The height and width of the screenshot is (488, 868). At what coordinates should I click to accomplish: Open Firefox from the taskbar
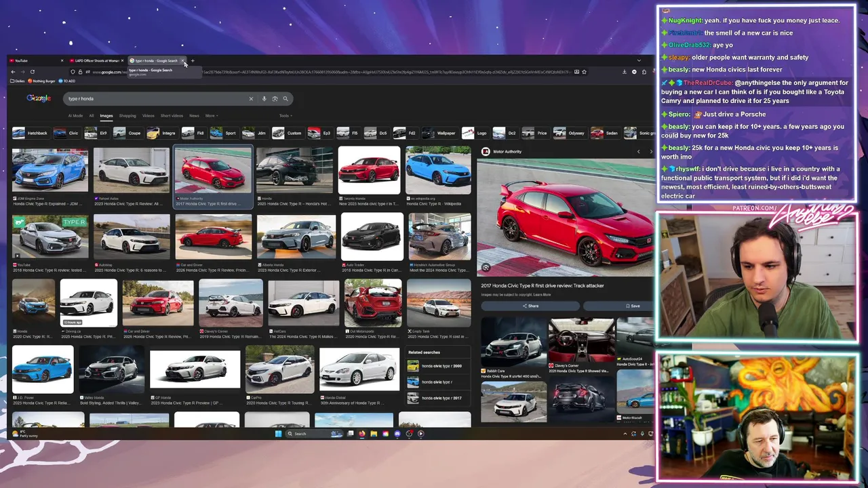pyautogui.click(x=362, y=434)
